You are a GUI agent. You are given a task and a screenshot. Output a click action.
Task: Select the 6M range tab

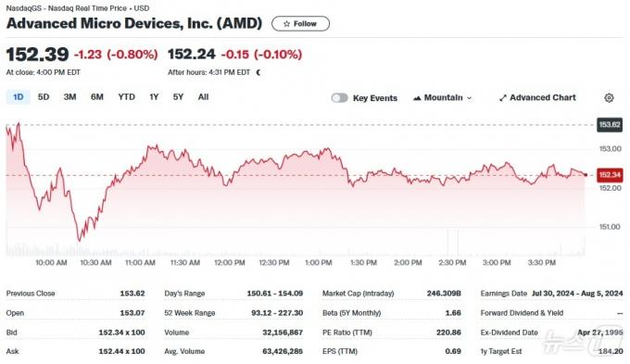tap(97, 97)
